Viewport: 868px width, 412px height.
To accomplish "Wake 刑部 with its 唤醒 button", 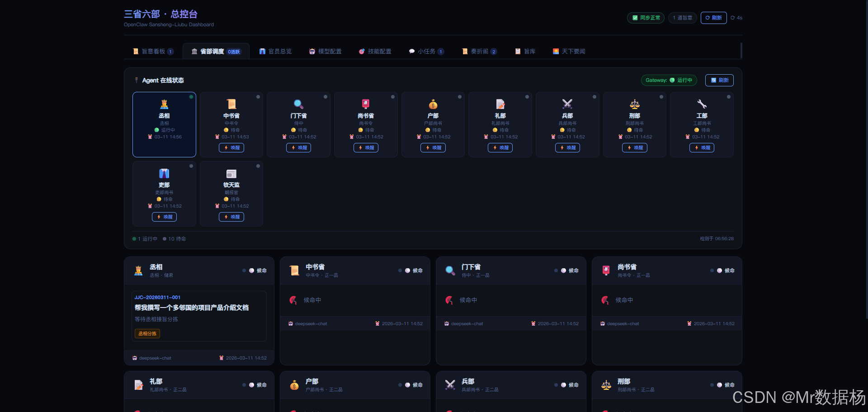I will 635,147.
